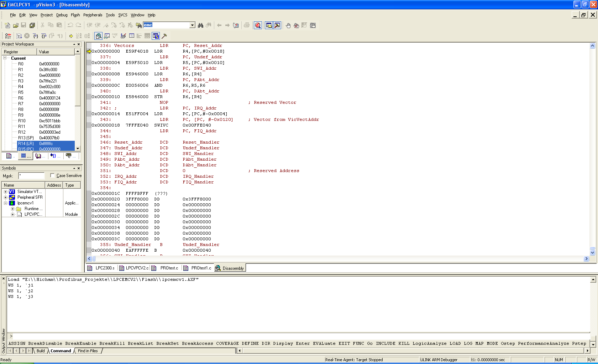Click the Open file folder icon
This screenshot has height=364, width=598.
[x=16, y=25]
